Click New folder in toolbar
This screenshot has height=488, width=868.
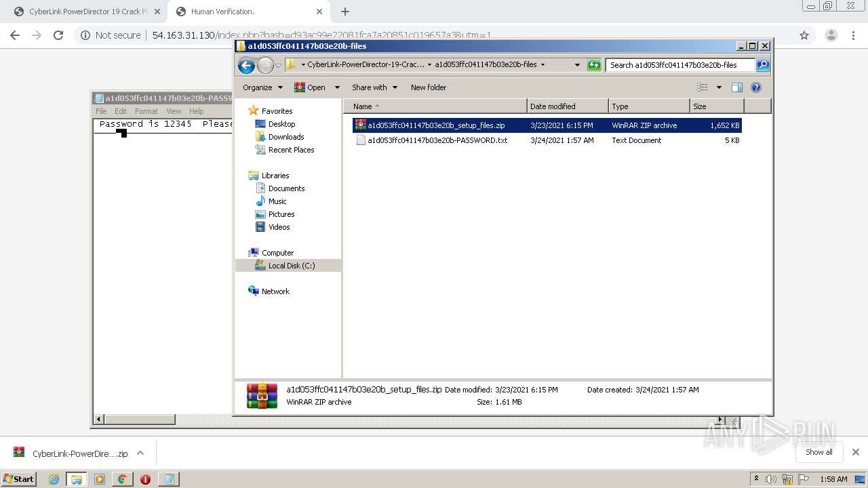[x=429, y=87]
